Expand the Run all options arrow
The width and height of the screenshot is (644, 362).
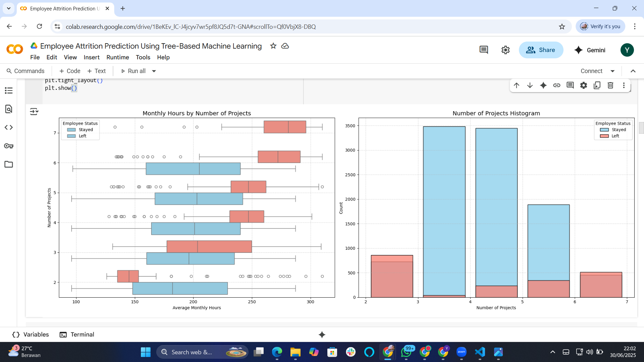click(x=154, y=71)
